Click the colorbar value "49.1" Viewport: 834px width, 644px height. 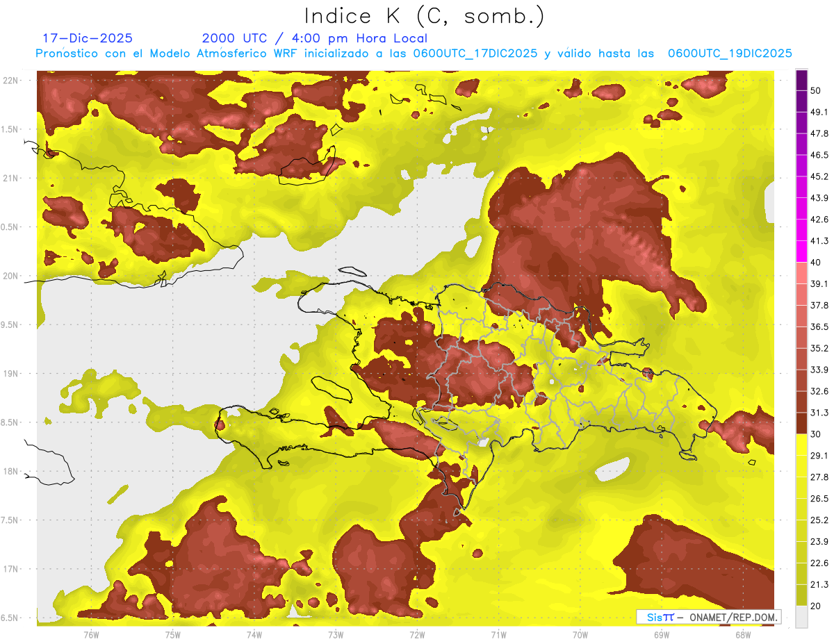819,112
